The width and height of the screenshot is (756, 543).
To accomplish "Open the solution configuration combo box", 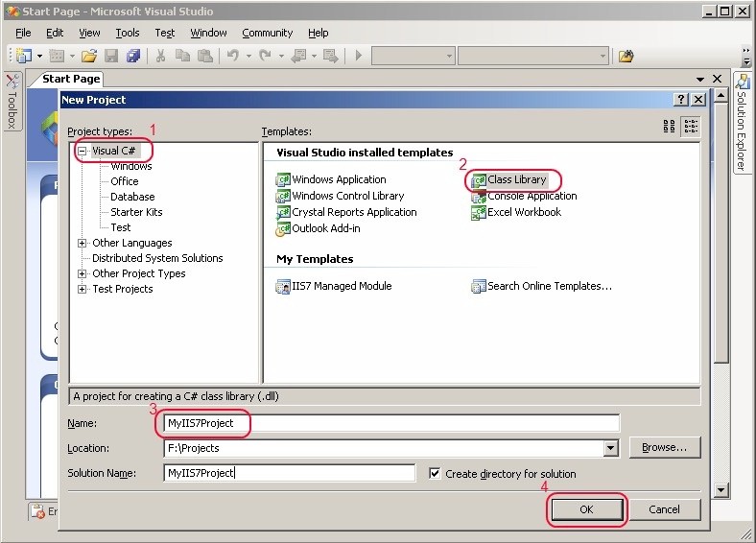I will 413,56.
